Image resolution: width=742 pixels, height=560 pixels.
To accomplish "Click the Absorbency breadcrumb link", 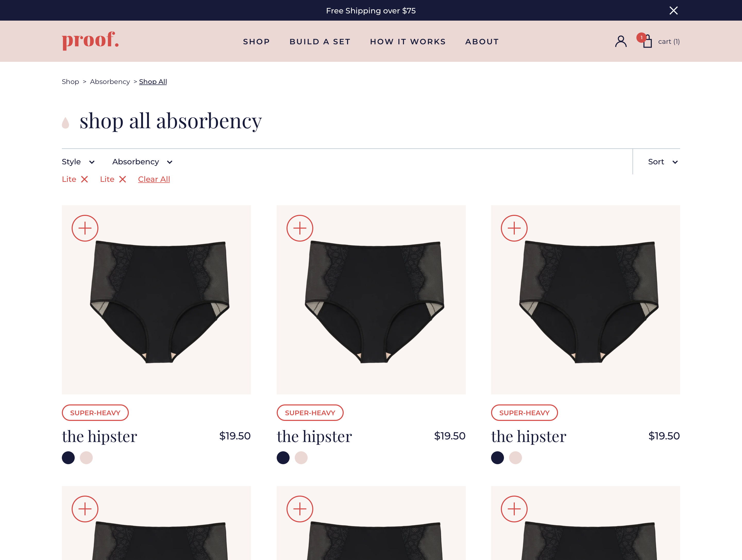I will click(110, 82).
